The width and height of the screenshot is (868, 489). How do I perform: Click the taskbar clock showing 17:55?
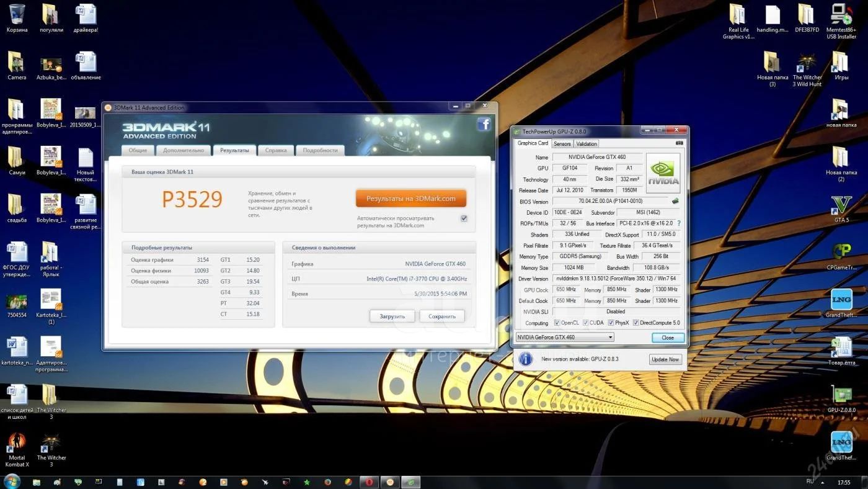coord(844,482)
